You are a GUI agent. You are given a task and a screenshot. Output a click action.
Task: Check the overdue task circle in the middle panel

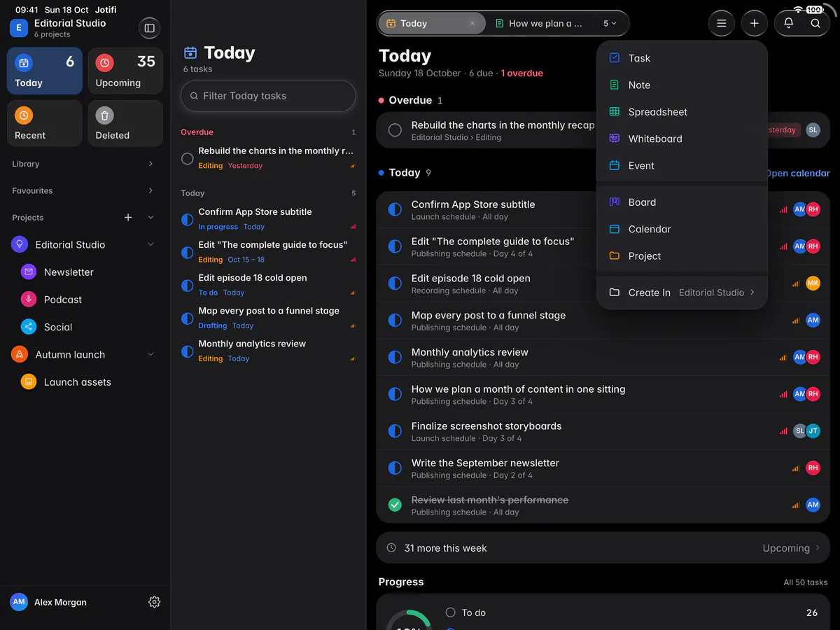tap(187, 159)
